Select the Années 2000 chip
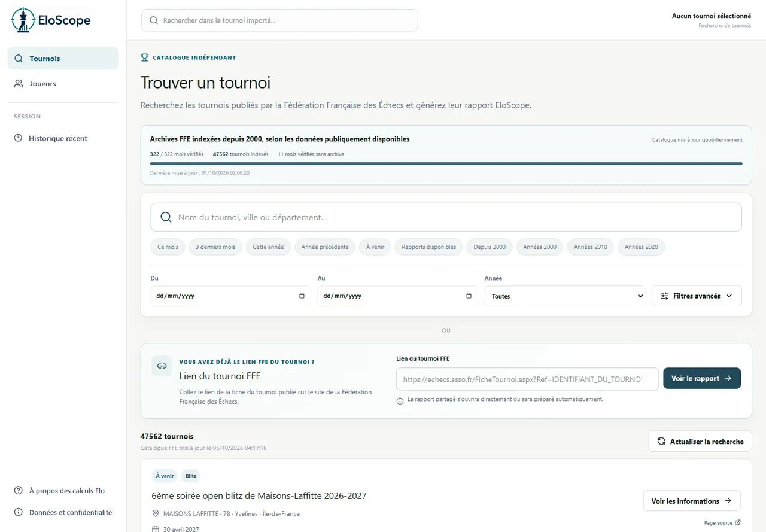766x532 pixels. pos(540,247)
